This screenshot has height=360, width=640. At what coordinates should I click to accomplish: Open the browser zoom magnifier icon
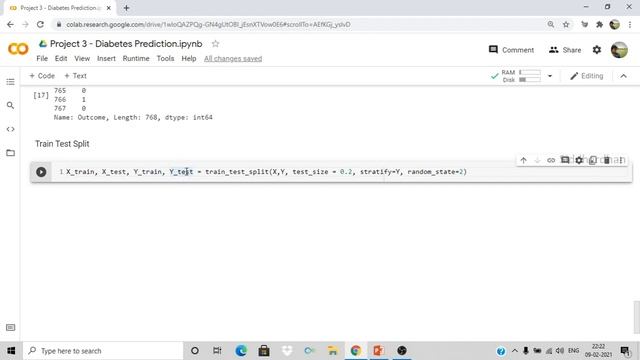point(551,24)
